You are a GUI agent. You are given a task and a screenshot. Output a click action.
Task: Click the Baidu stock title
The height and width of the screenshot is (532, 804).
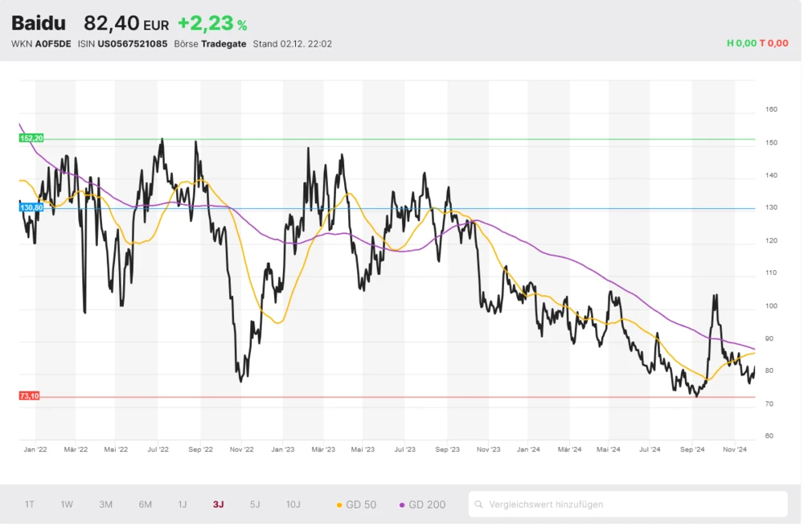pyautogui.click(x=39, y=23)
